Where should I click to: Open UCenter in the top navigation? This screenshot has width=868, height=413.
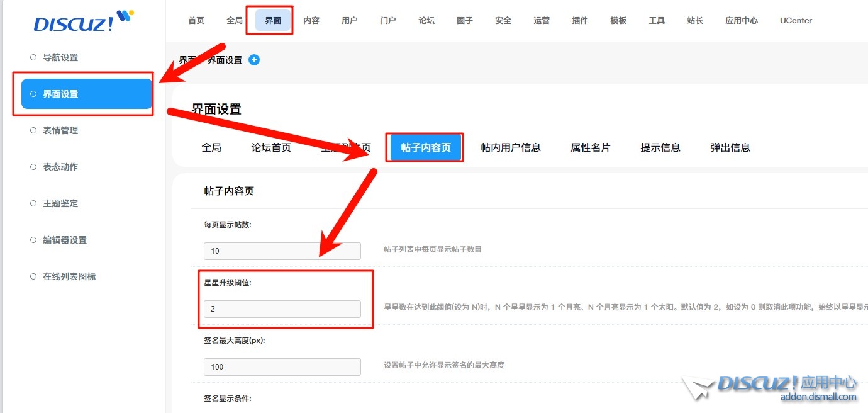[x=796, y=20]
